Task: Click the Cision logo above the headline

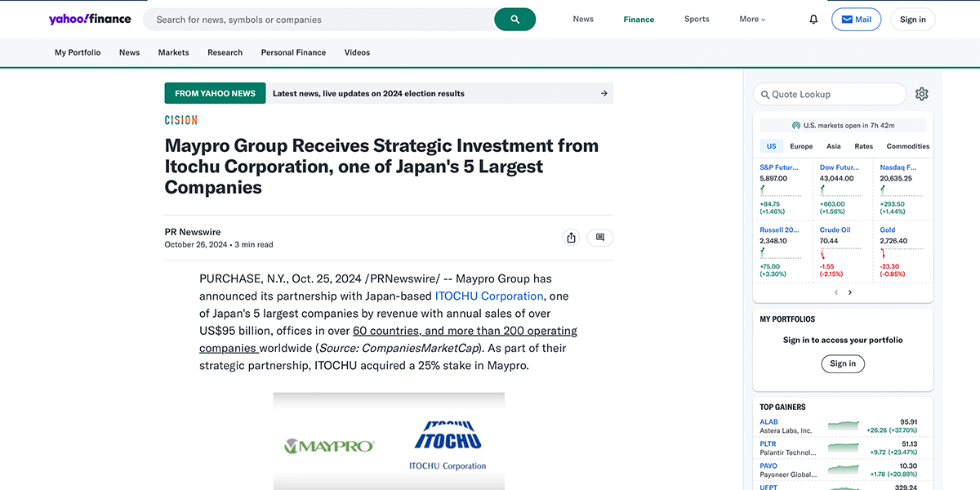Action: (x=180, y=119)
